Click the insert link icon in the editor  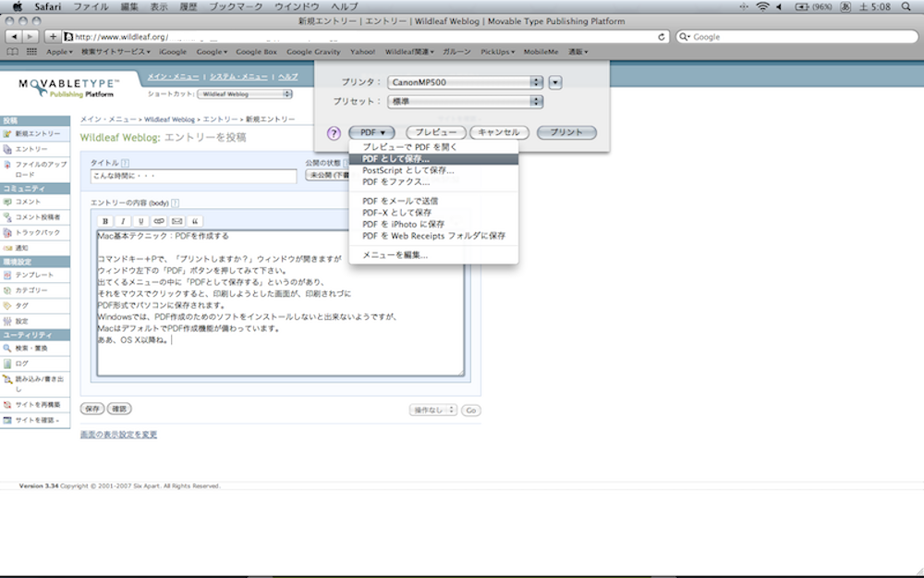click(x=159, y=221)
